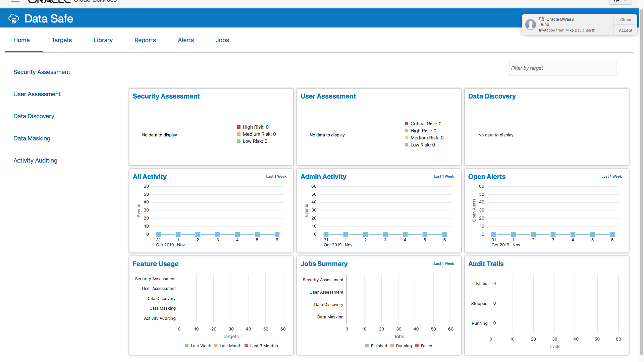Switch to the Targets tab

(62, 40)
